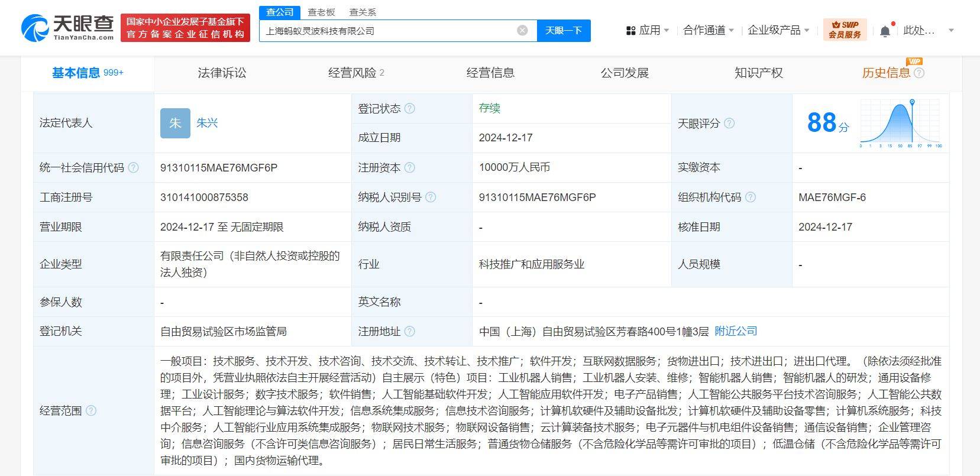Open the notification bell
The image size is (980, 476).
tap(885, 31)
